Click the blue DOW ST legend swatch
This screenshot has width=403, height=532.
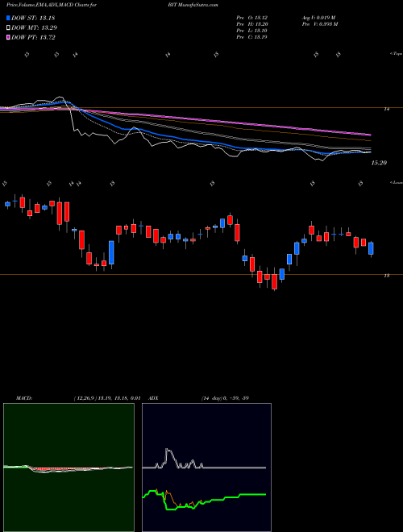point(8,18)
